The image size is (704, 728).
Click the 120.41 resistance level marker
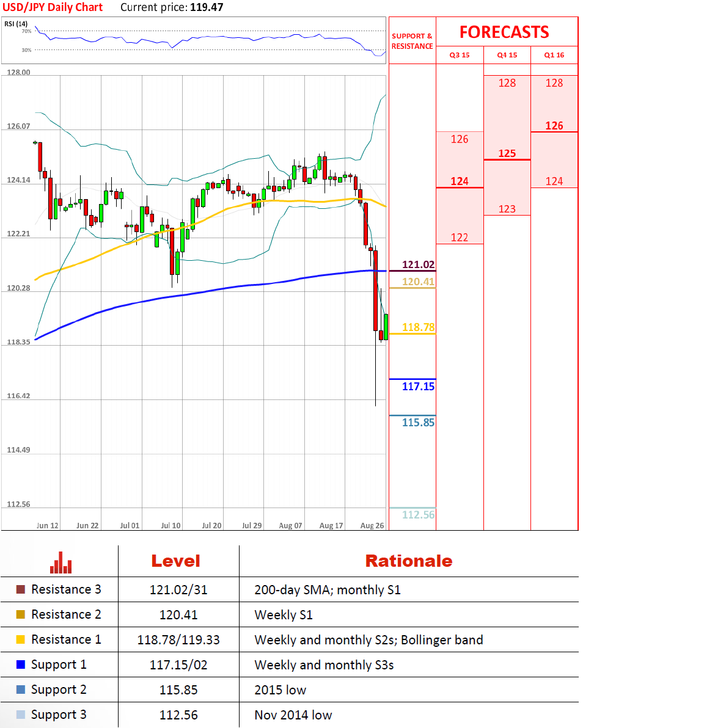coord(418,282)
